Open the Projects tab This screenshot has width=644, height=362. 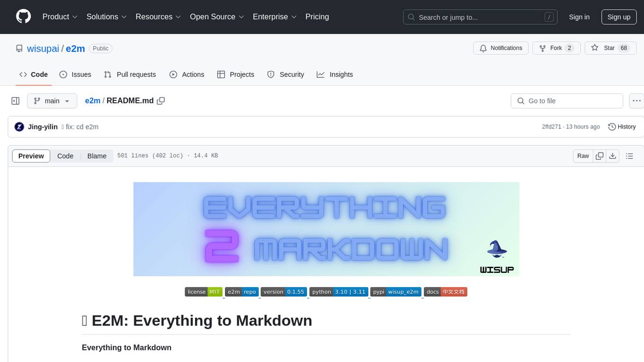click(235, 74)
